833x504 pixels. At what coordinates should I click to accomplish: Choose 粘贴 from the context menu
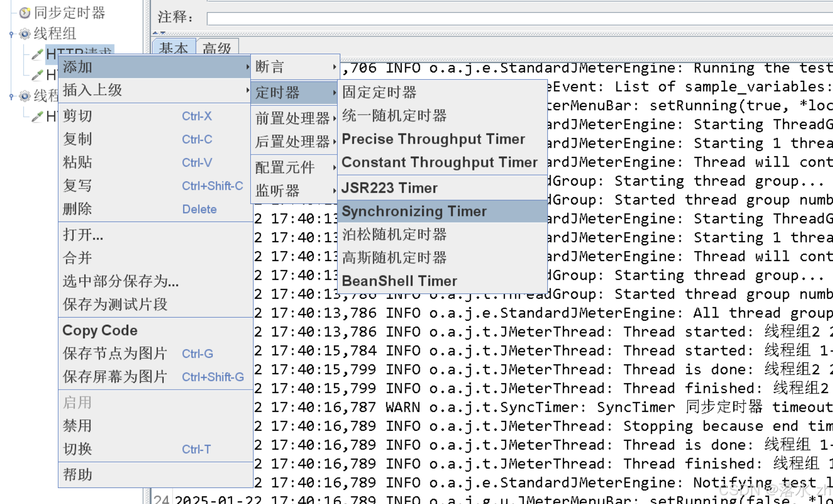pos(155,163)
